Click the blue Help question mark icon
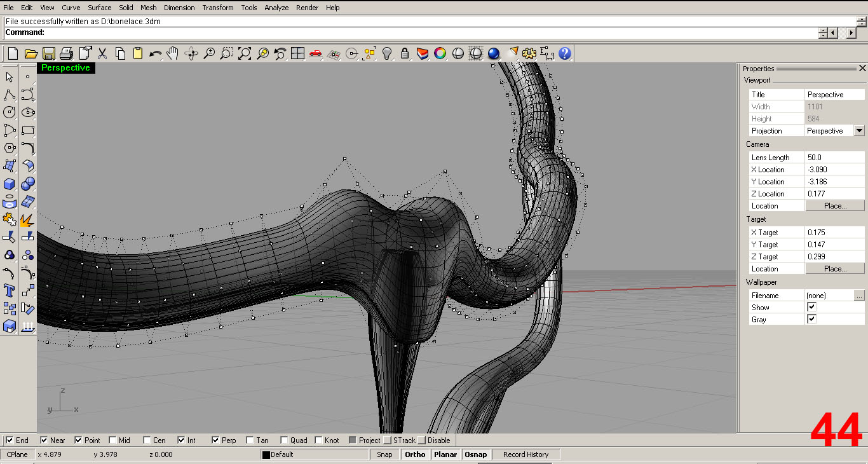 point(565,53)
